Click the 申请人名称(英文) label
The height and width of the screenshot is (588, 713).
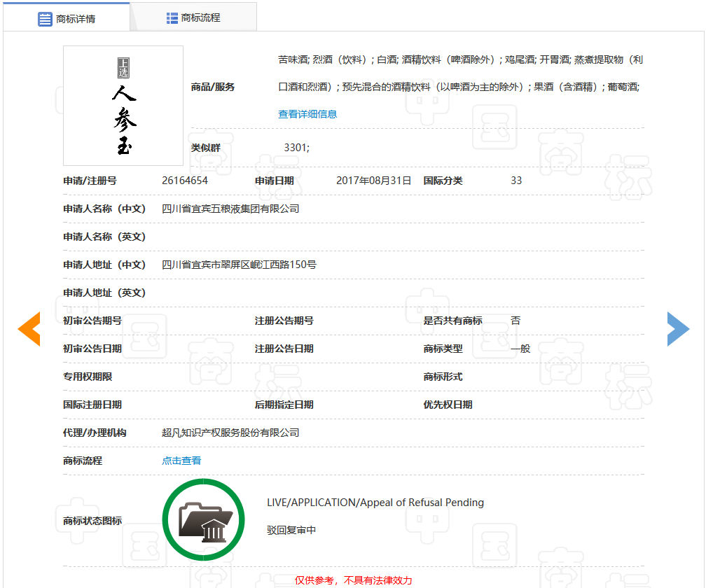point(104,237)
